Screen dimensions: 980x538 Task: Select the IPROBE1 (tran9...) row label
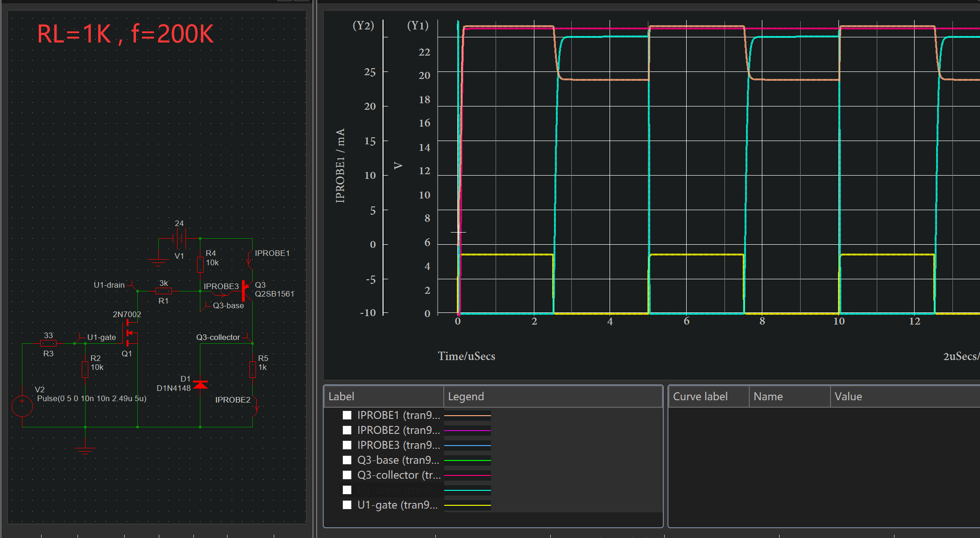pos(398,415)
